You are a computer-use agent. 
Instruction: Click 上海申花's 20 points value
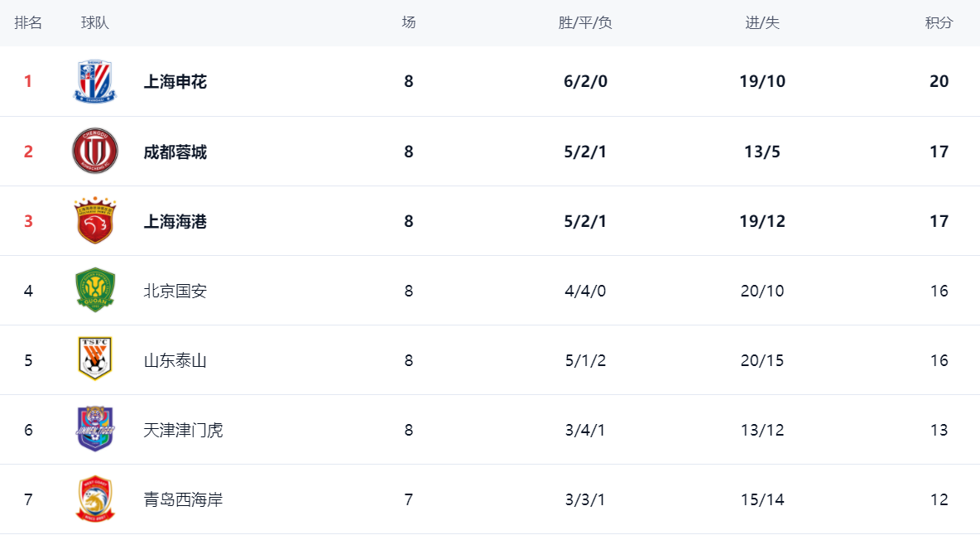tap(939, 81)
